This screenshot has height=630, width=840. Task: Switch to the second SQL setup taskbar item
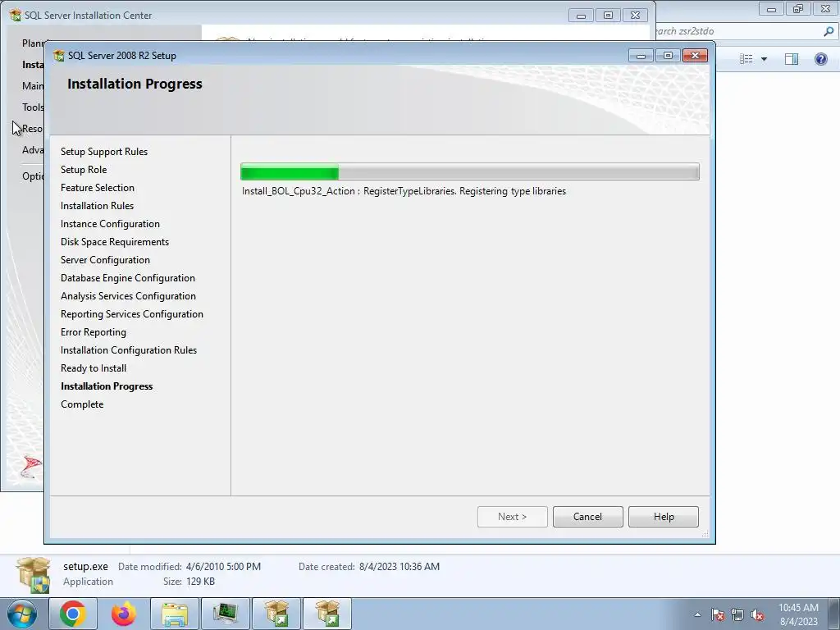[x=327, y=614]
